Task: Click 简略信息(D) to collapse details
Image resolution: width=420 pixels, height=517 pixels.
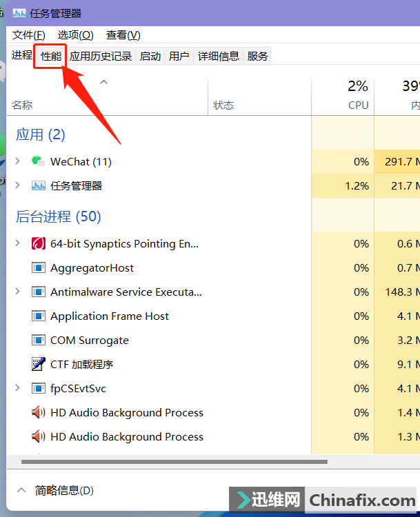Action: pos(63,490)
